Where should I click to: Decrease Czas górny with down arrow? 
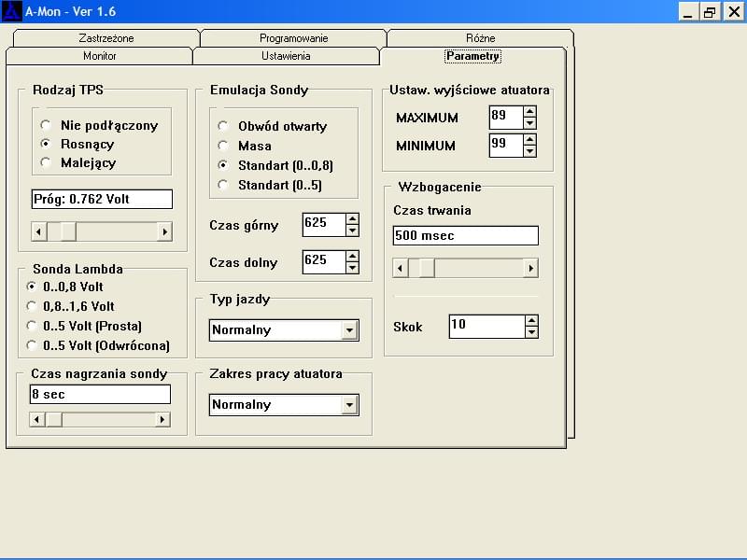click(352, 231)
